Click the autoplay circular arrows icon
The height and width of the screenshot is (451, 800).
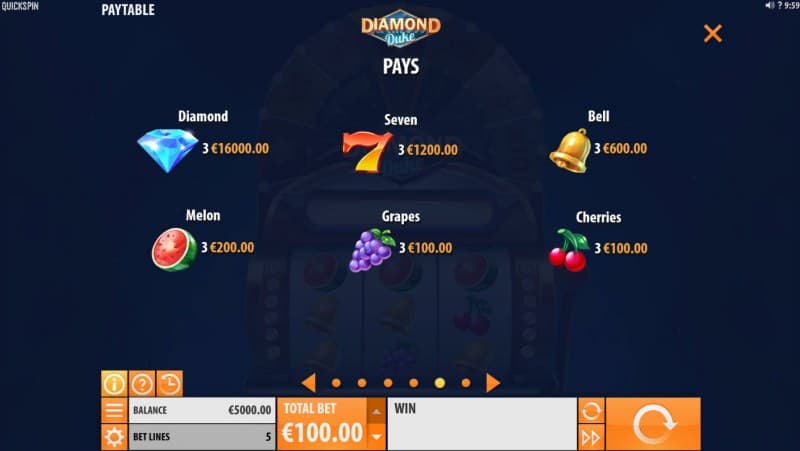coord(591,411)
